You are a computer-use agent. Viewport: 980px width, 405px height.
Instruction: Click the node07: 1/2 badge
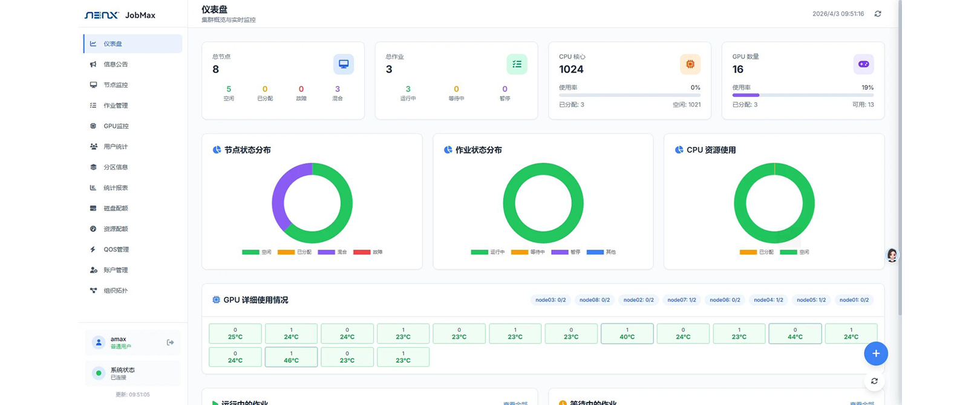click(x=681, y=300)
